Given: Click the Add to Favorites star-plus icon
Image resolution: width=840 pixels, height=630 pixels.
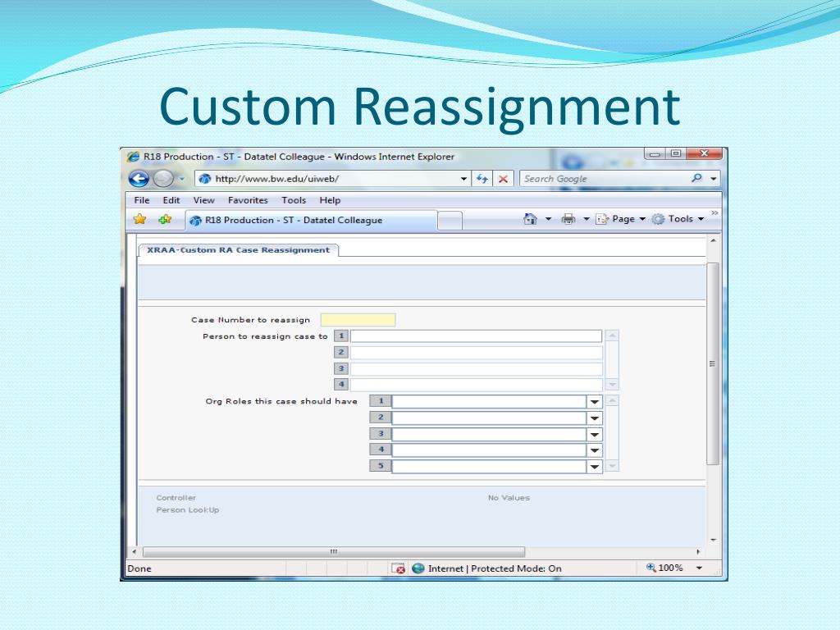Looking at the screenshot, I should tap(165, 219).
